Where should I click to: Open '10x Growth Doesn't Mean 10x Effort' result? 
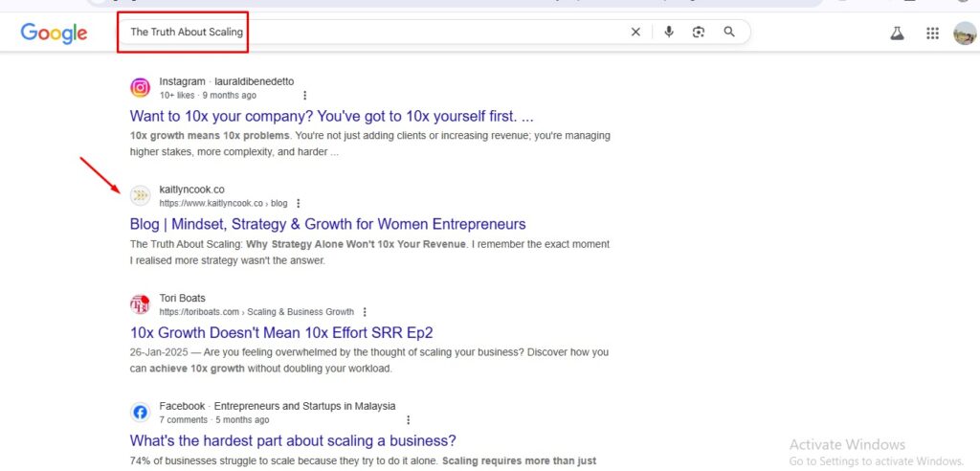(x=281, y=332)
